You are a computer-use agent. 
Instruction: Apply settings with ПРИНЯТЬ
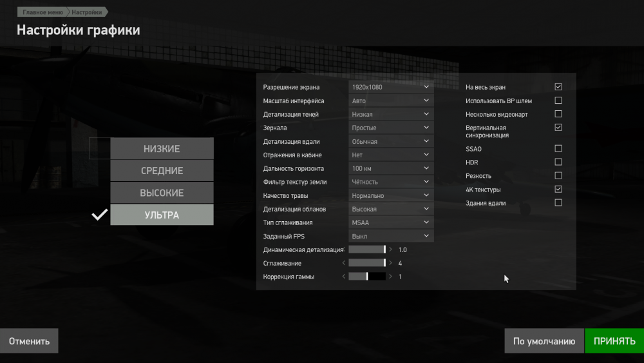[614, 341]
